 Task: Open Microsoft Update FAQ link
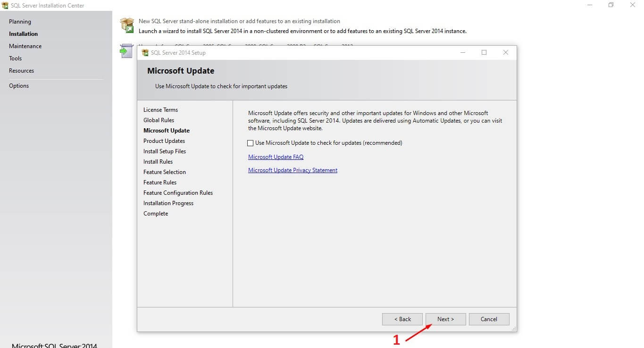pos(276,157)
